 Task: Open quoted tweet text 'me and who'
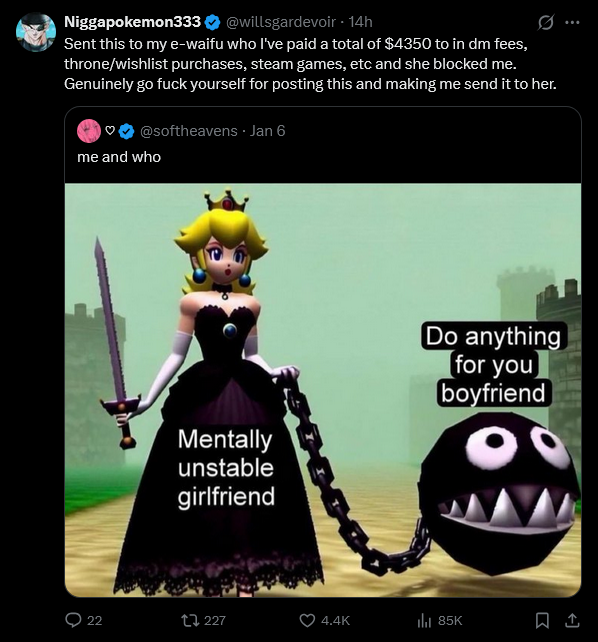point(119,157)
